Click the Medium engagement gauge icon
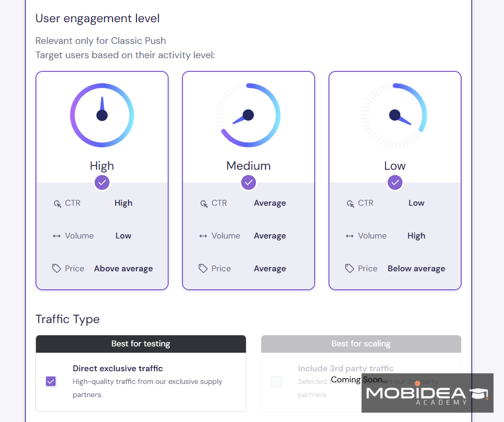504x422 pixels. coord(249,115)
